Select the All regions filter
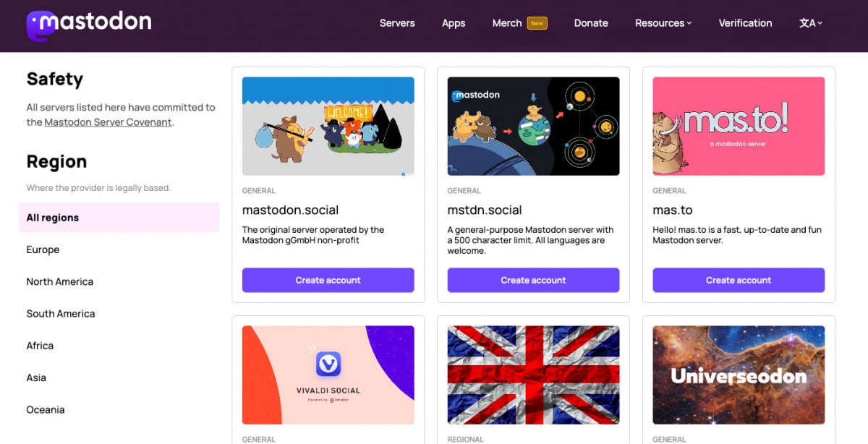868x444 pixels. pos(53,218)
